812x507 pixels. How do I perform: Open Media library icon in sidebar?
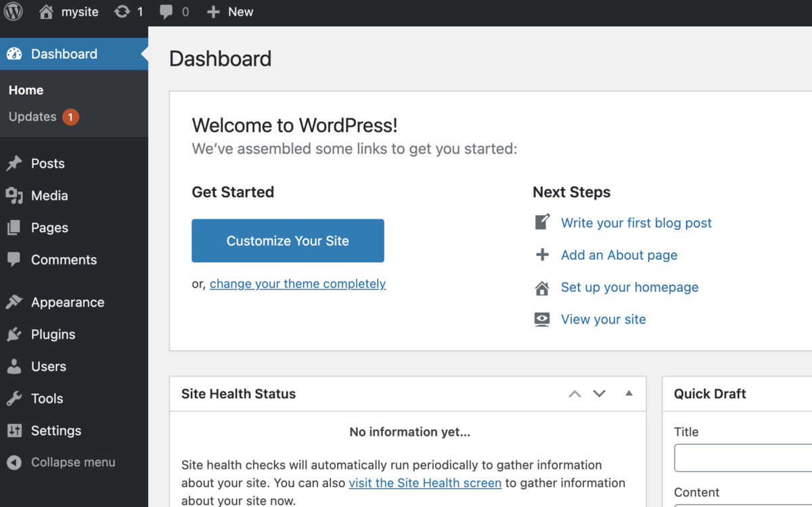pos(14,196)
